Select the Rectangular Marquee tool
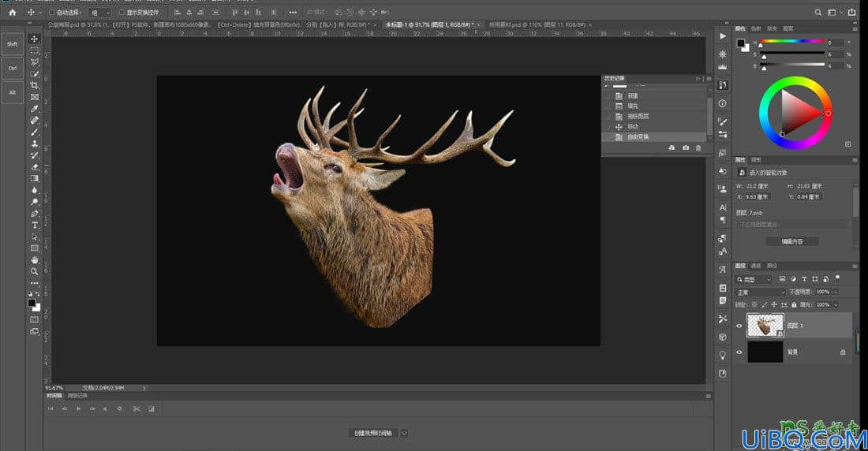Image resolution: width=868 pixels, height=451 pixels. click(34, 50)
